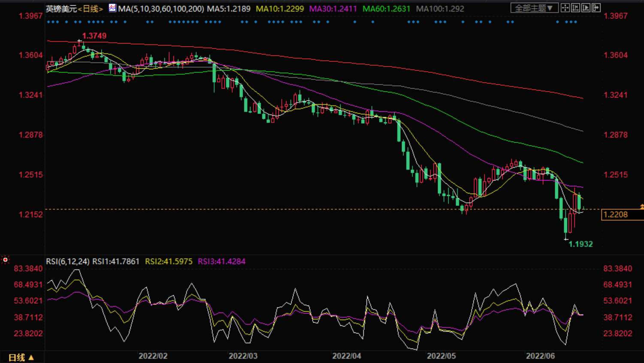Click 1.2515 on the right price axis
644x363 pixels.
[616, 175]
